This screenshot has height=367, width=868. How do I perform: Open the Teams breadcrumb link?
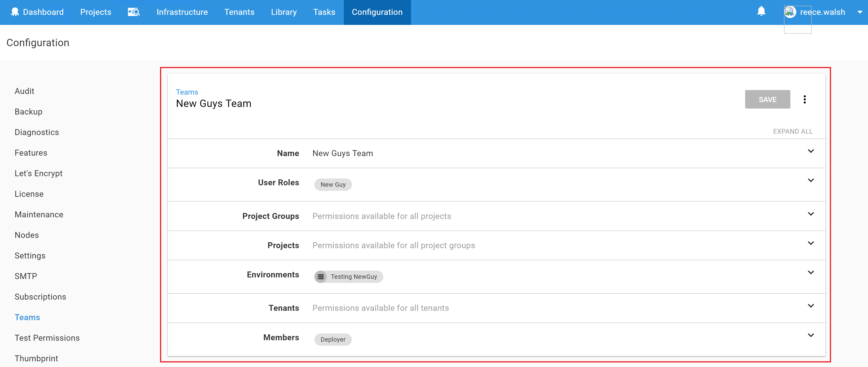(x=187, y=92)
